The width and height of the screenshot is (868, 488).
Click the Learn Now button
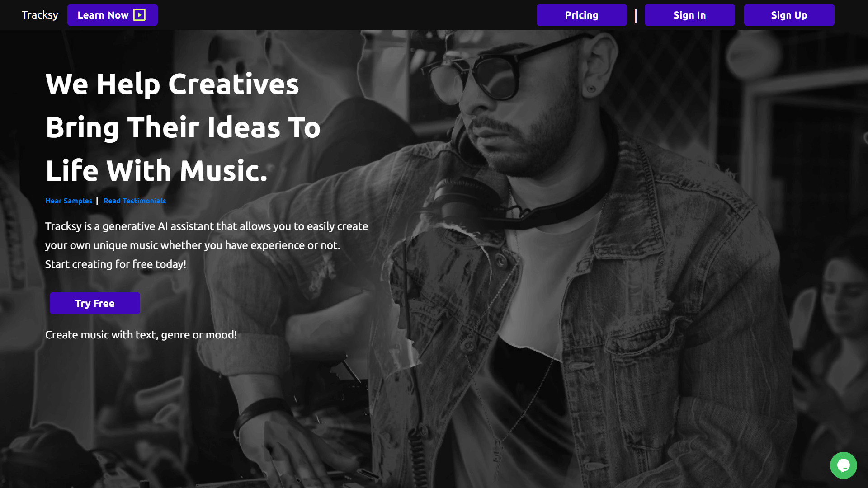pyautogui.click(x=113, y=15)
